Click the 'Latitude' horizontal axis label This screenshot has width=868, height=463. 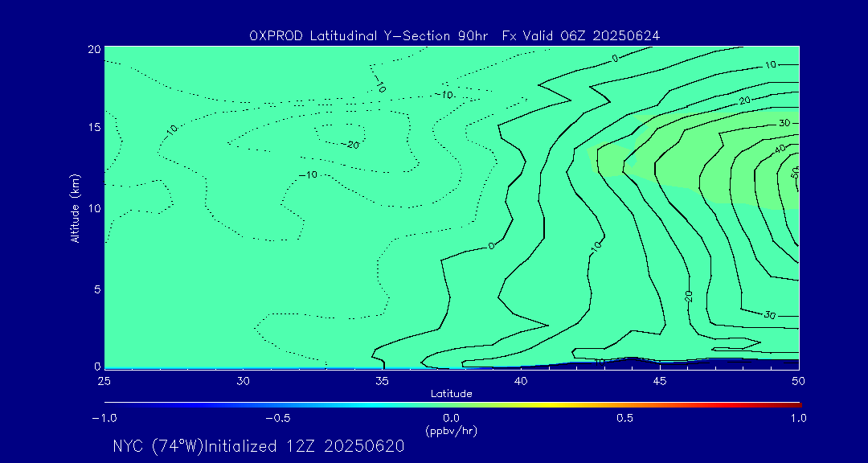(451, 394)
